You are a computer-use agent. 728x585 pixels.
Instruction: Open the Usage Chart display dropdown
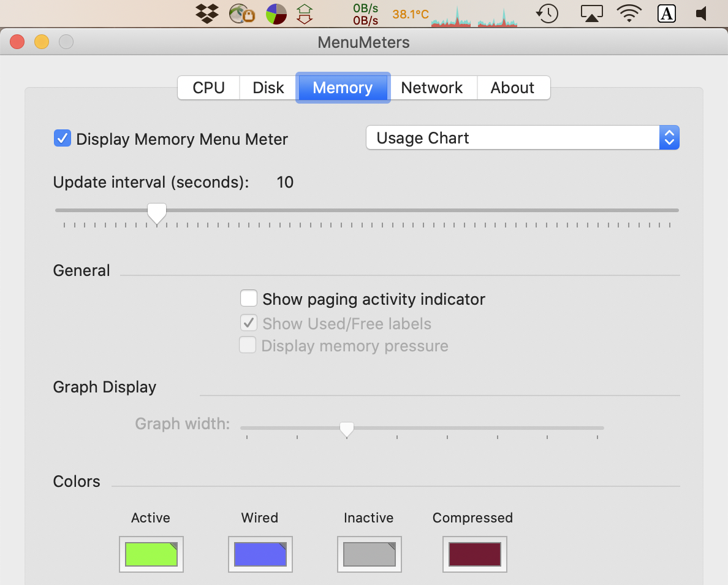(x=522, y=137)
